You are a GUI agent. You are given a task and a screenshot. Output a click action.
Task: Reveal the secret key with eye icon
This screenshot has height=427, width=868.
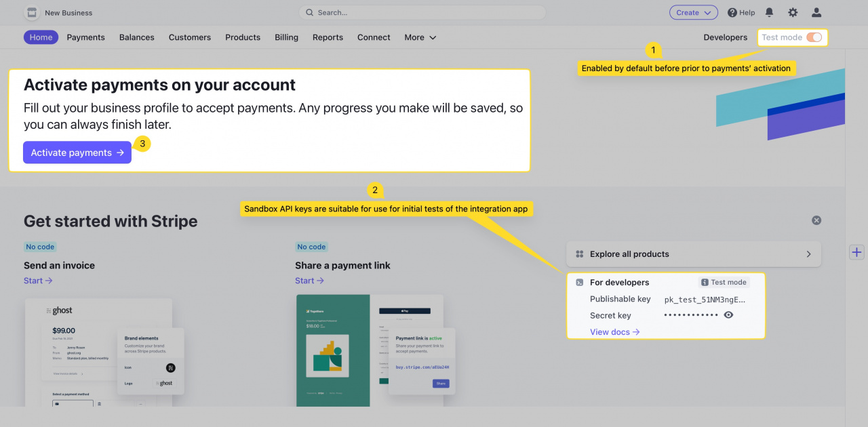728,315
